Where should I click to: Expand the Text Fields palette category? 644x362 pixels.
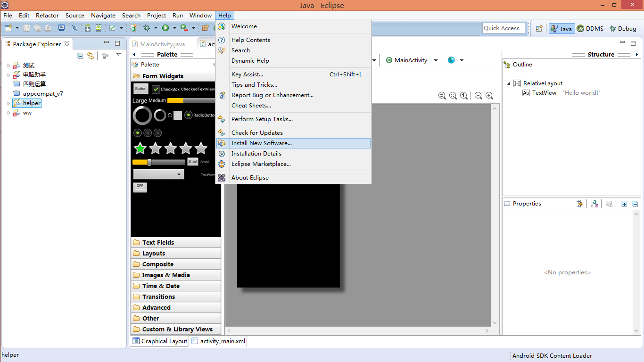(x=158, y=242)
